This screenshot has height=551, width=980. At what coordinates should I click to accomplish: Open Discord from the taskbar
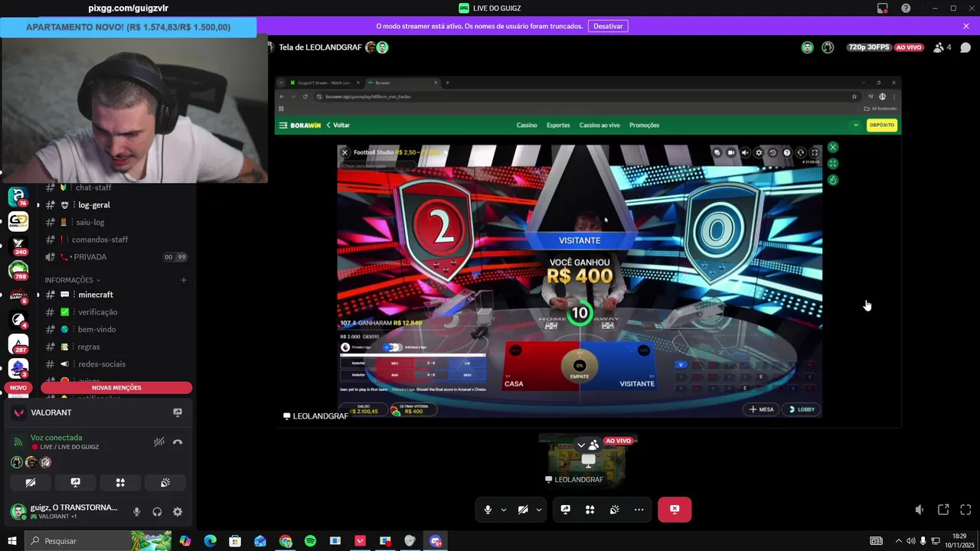[x=436, y=541]
